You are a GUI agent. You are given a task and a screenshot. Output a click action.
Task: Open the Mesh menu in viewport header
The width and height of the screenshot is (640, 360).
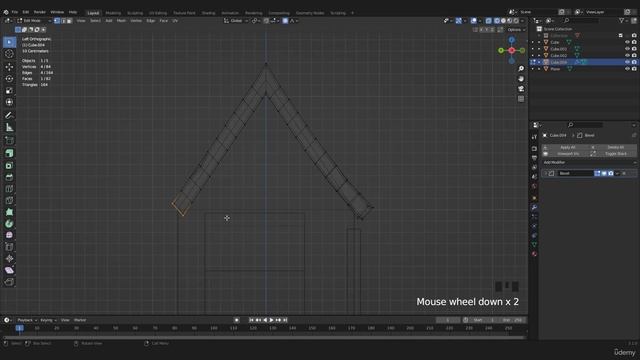point(121,20)
